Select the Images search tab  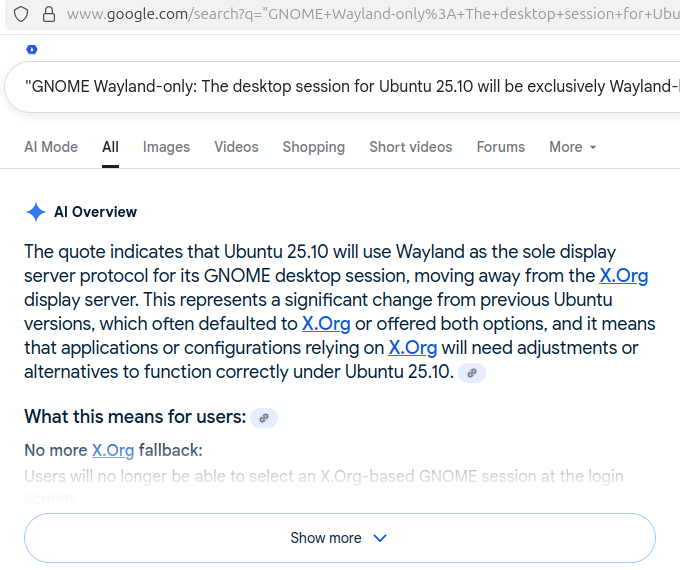(166, 147)
